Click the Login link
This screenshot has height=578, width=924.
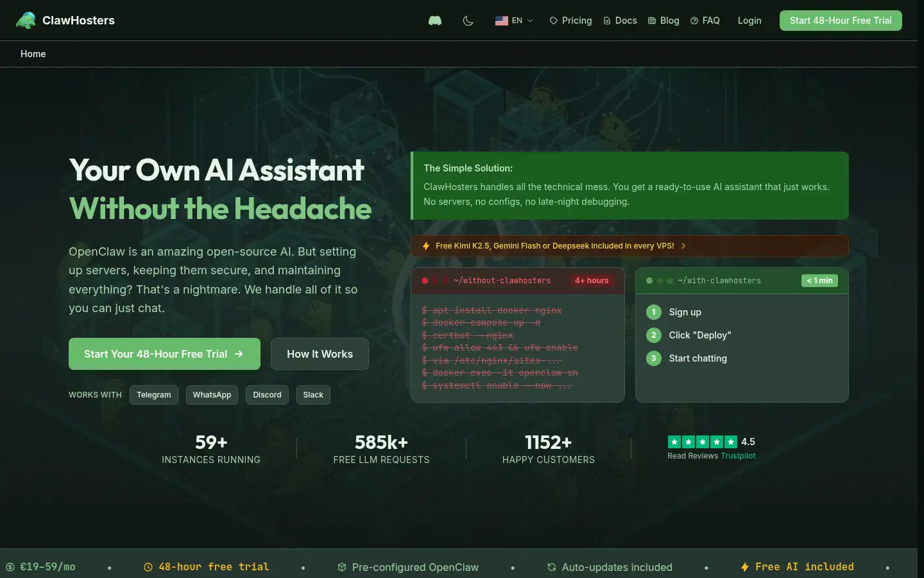pyautogui.click(x=749, y=21)
